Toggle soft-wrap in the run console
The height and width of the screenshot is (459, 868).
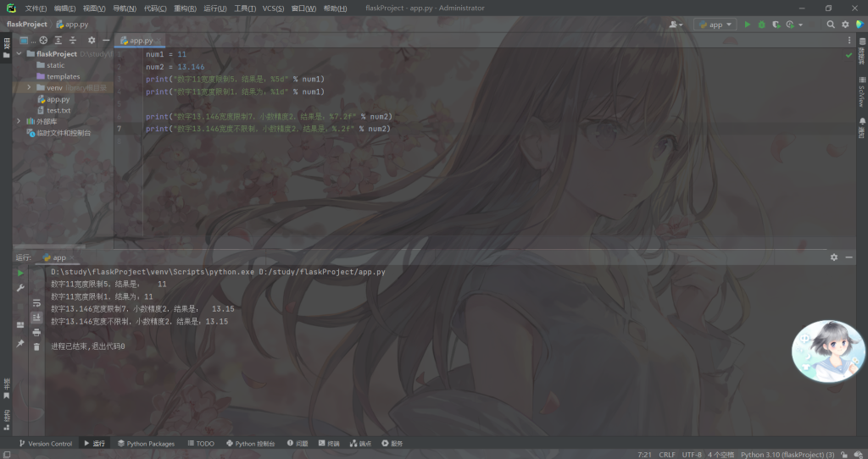pyautogui.click(x=36, y=302)
